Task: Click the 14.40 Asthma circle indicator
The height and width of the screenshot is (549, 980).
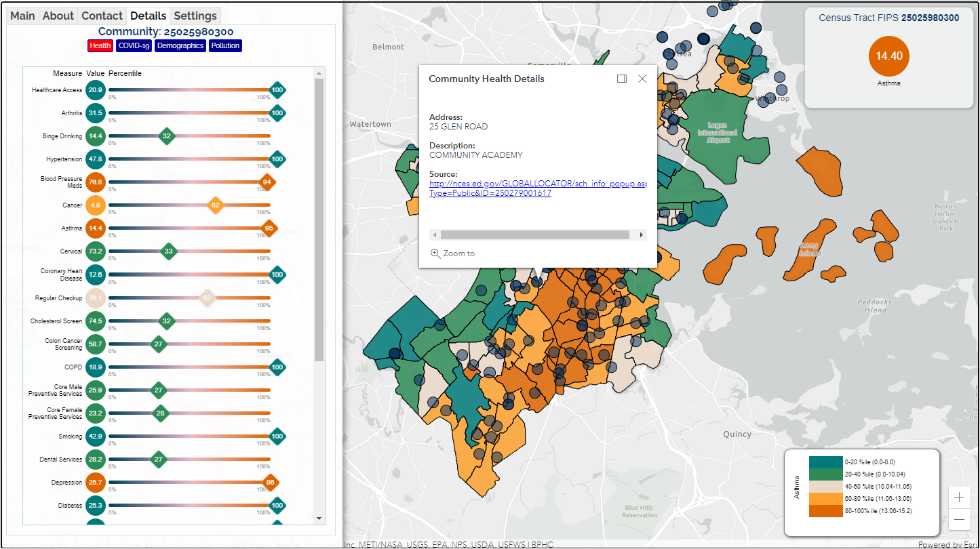Action: click(888, 56)
